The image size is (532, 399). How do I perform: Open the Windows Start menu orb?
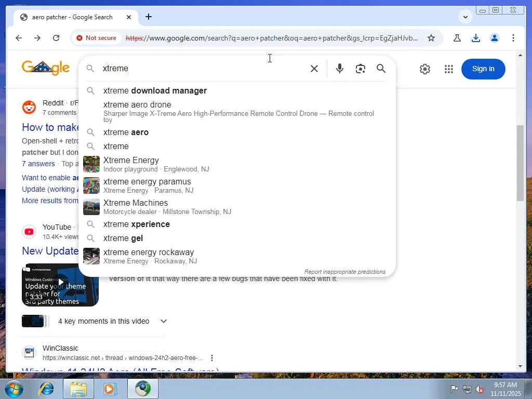(14, 389)
